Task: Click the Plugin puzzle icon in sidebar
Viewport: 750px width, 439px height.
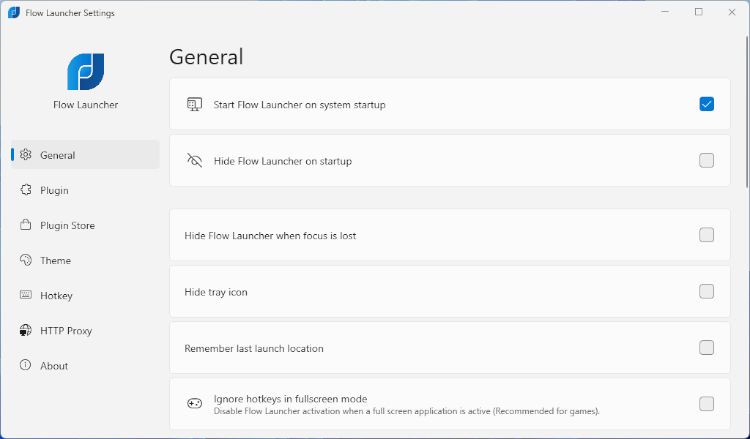Action: (x=26, y=190)
